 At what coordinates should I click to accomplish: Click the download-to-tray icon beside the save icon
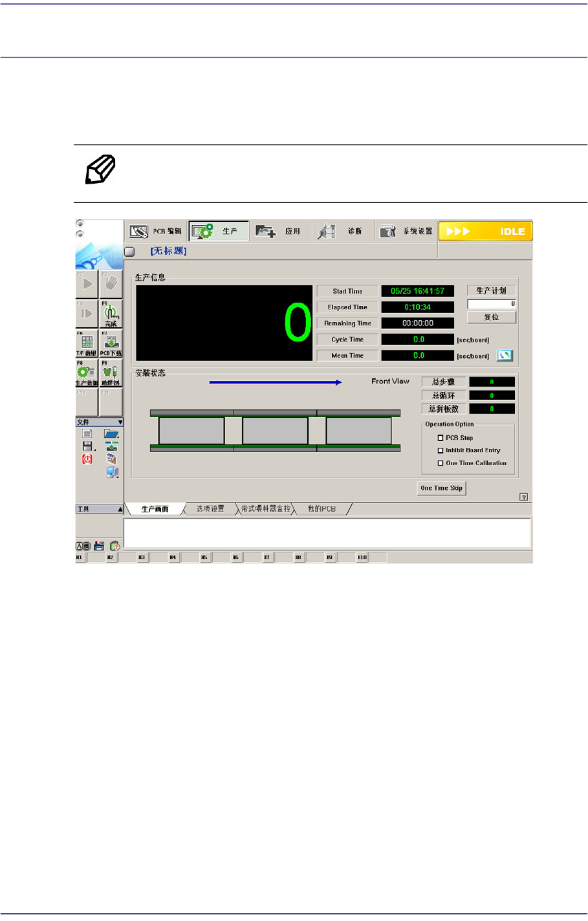112,446
